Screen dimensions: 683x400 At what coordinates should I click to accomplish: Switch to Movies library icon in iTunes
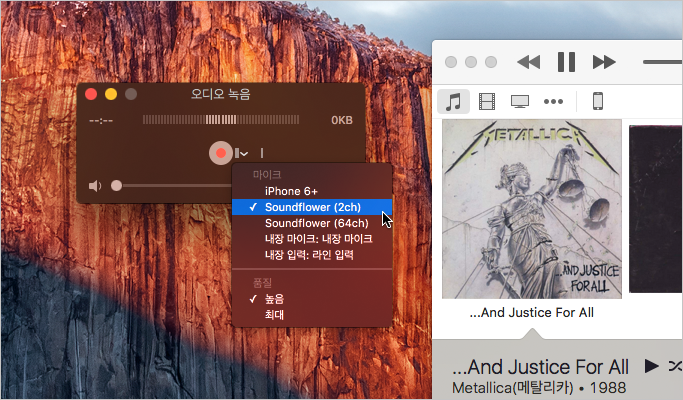487,102
